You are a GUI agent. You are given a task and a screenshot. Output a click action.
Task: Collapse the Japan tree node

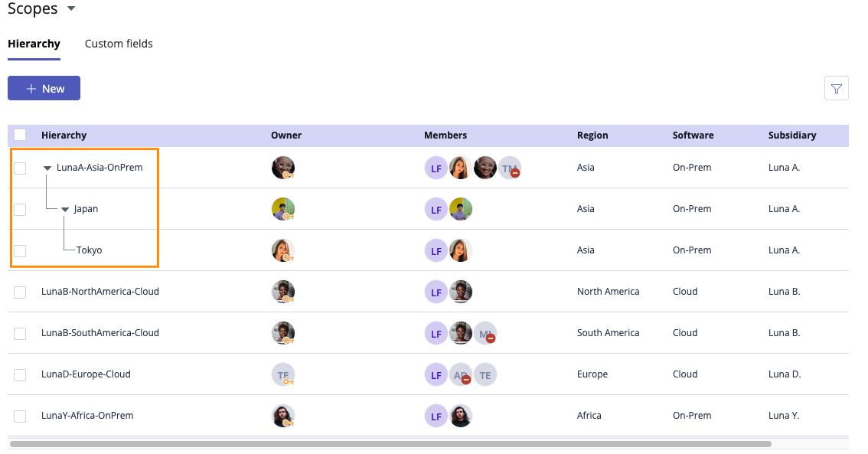point(65,209)
